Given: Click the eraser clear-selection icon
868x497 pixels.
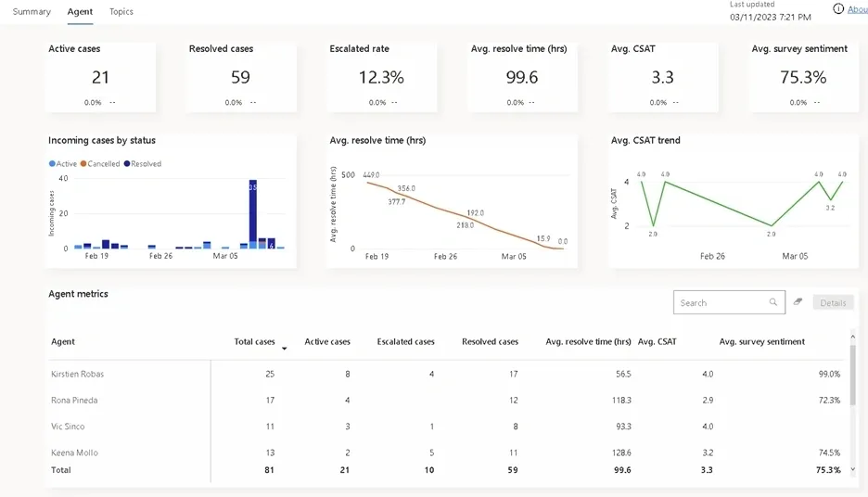Looking at the screenshot, I should (x=798, y=302).
